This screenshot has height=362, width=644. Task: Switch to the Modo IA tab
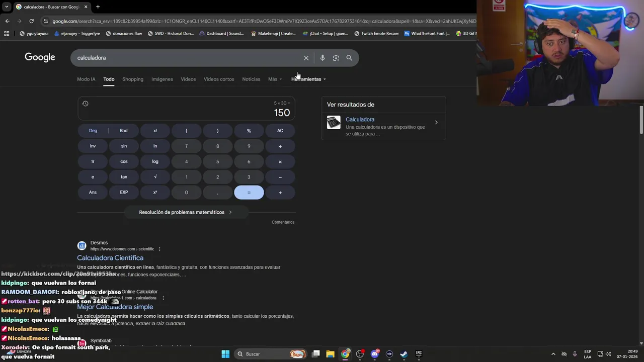coord(86,79)
